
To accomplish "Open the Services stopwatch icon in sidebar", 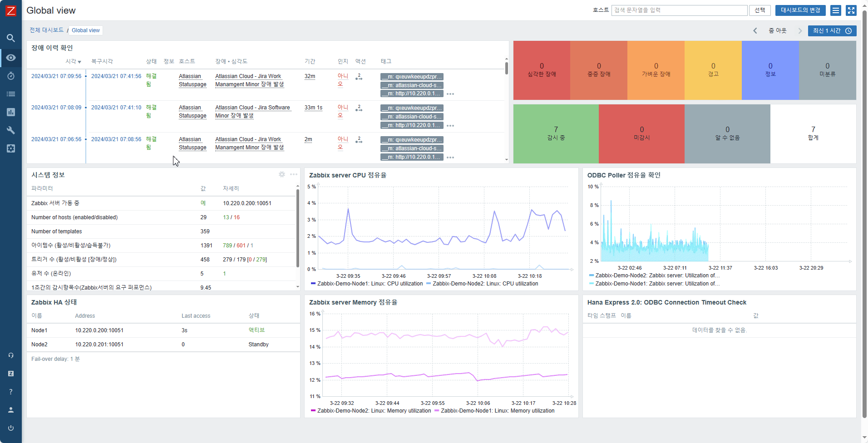I will [11, 76].
